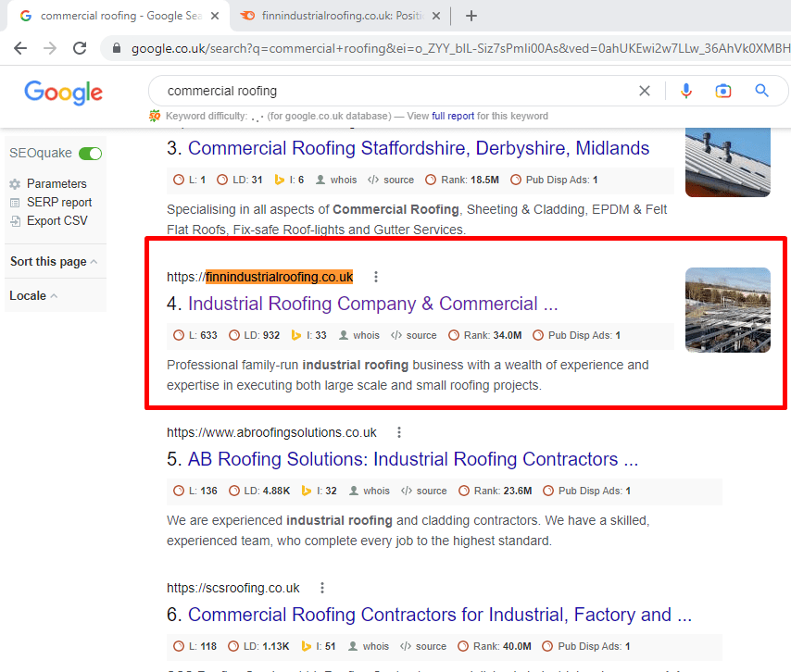Click Rank: 34.0M in result 4
Screen dimensions: 791x672
(485, 335)
